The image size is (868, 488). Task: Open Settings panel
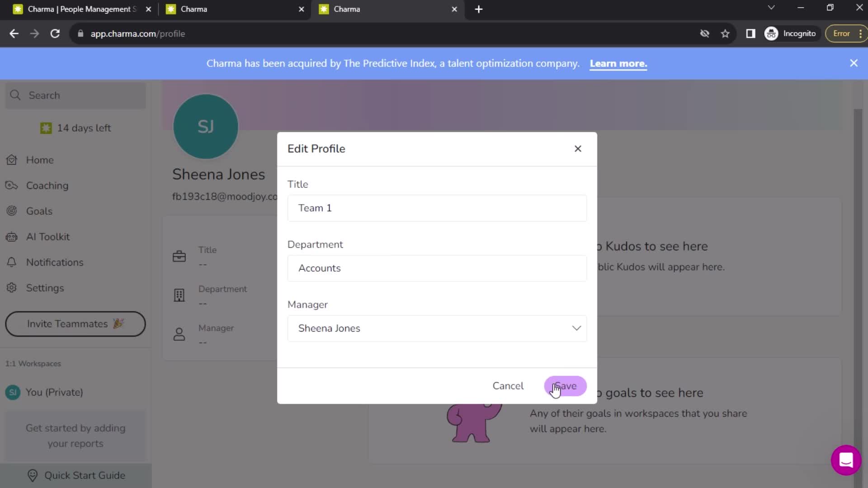45,288
